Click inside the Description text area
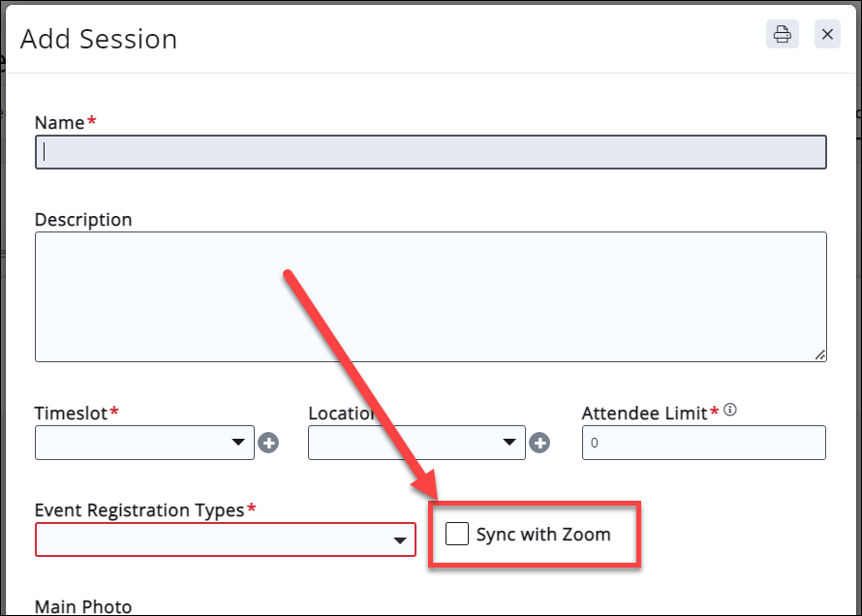 click(431, 296)
